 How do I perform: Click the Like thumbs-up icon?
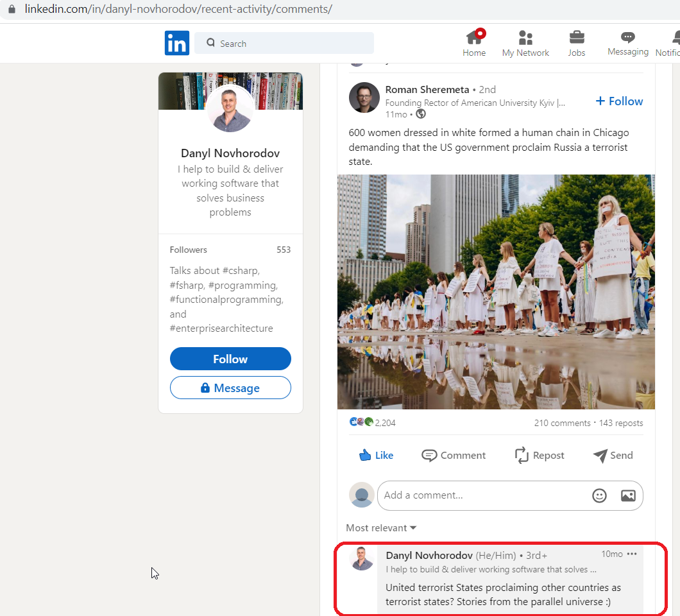coord(365,455)
